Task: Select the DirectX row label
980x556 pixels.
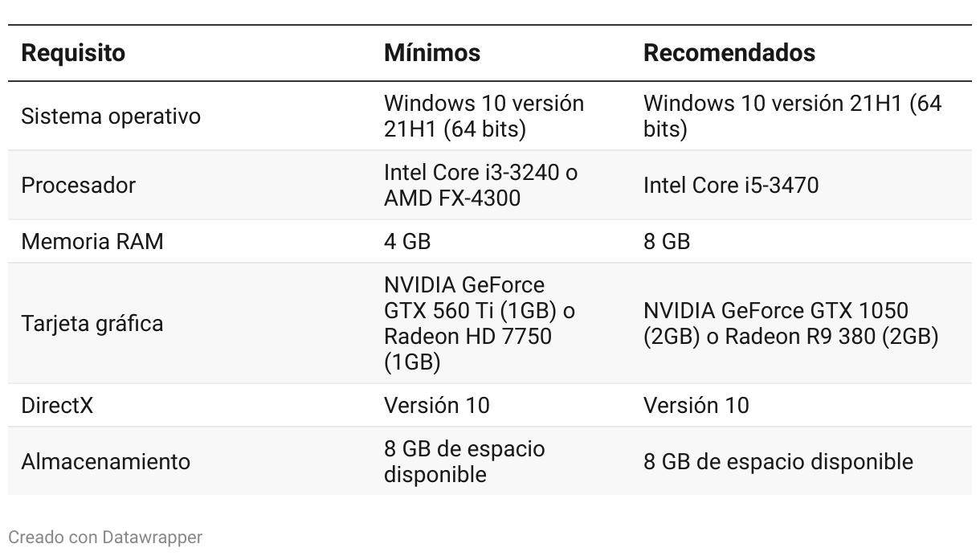Action: point(57,405)
